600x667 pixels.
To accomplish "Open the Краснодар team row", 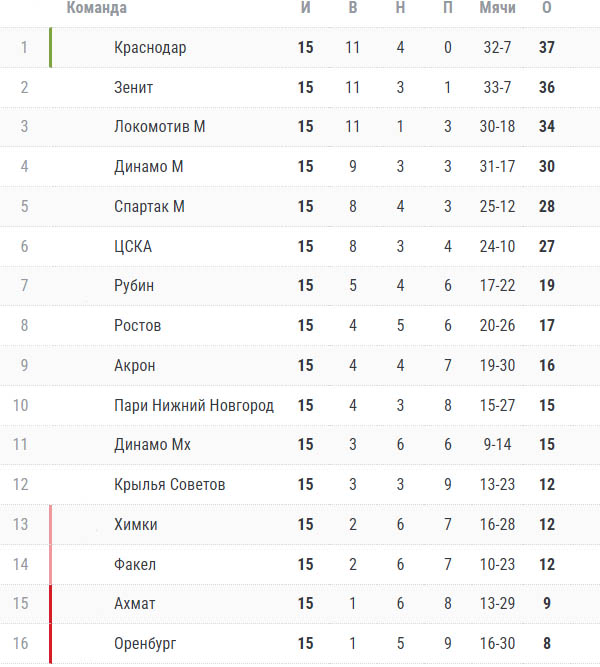I will pos(300,48).
